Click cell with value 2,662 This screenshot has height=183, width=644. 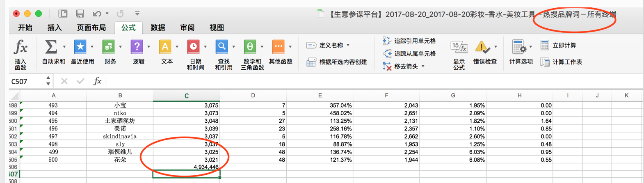point(386,136)
